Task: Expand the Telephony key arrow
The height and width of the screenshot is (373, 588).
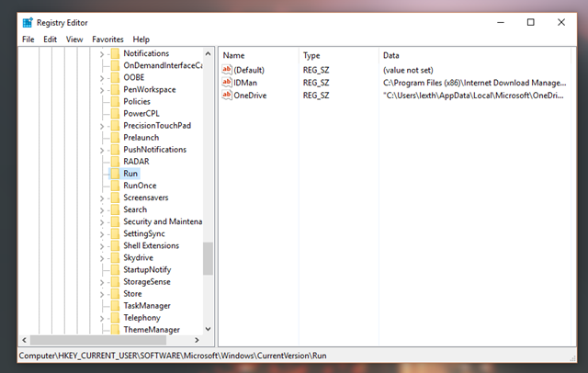Action: pyautogui.click(x=102, y=319)
